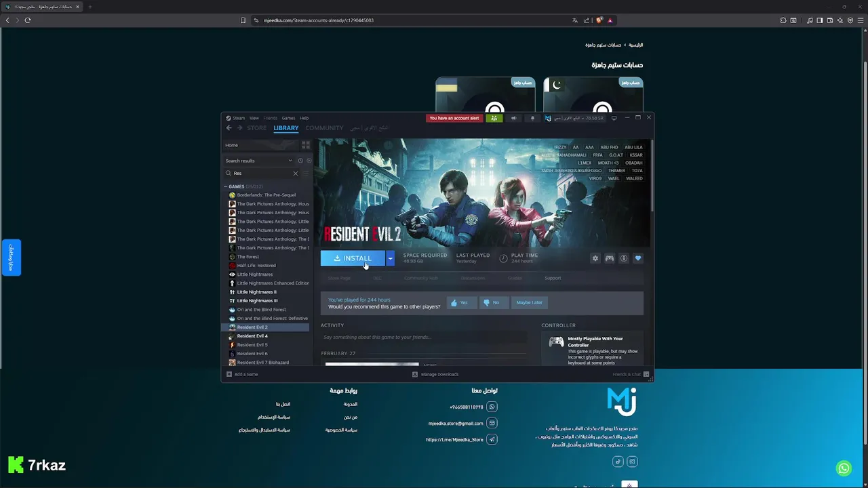Open browser extensions puzzle icon
This screenshot has height=488, width=868.
click(783, 20)
